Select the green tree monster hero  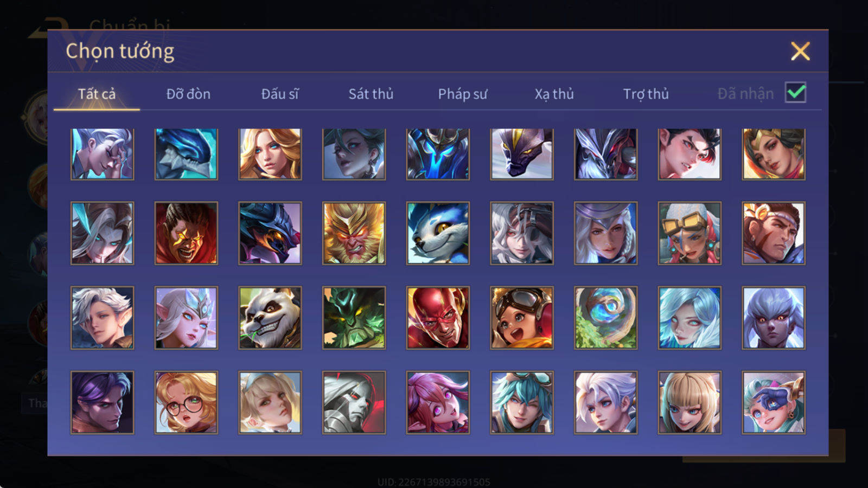[354, 318]
